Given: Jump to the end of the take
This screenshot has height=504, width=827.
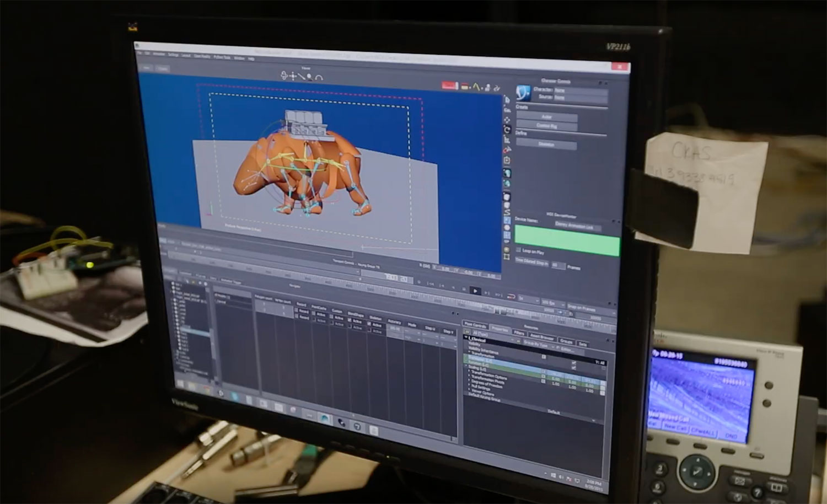Looking at the screenshot, I should pyautogui.click(x=499, y=295).
